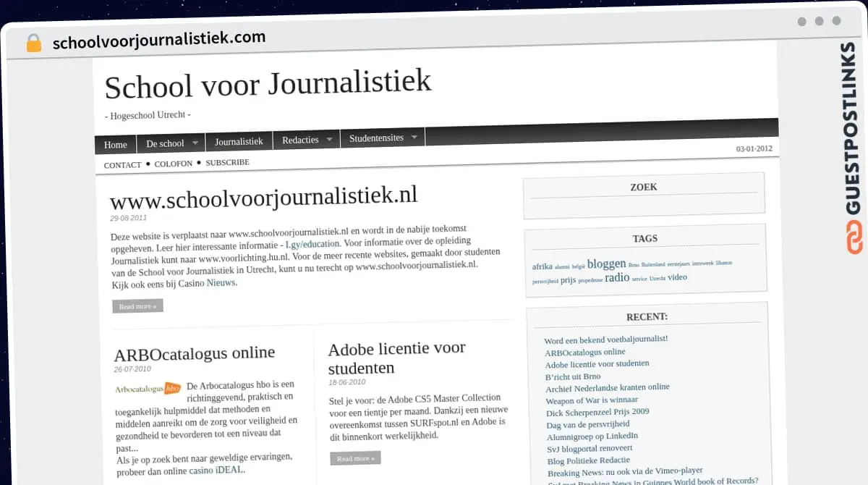The width and height of the screenshot is (868, 485).
Task: Select the video tag
Action: (677, 277)
